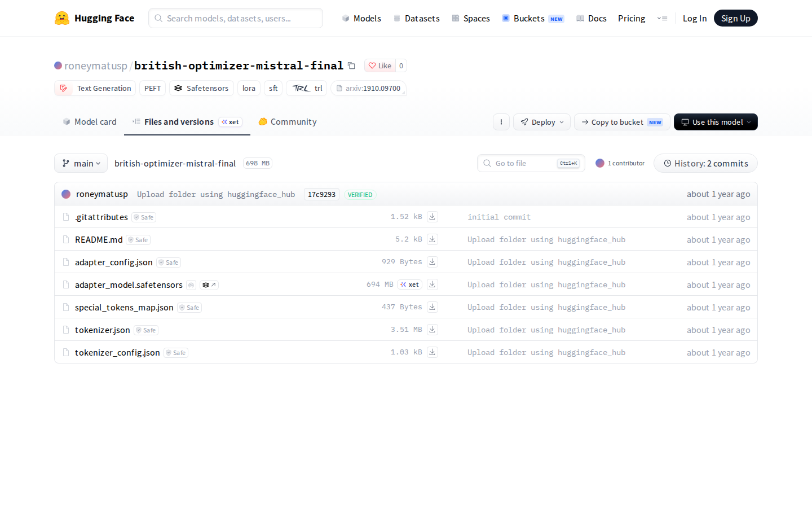Open the 'initial commit' commit message
This screenshot has height=508, width=812.
(x=499, y=217)
